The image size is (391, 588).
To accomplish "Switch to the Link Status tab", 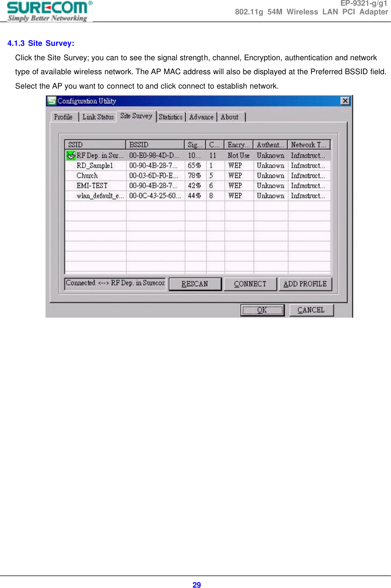I will (98, 117).
